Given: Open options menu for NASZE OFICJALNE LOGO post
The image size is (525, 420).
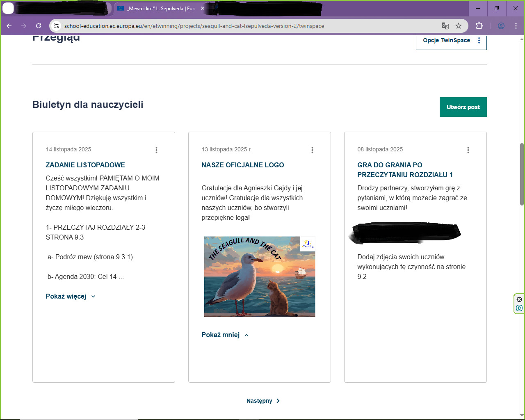Looking at the screenshot, I should point(312,150).
